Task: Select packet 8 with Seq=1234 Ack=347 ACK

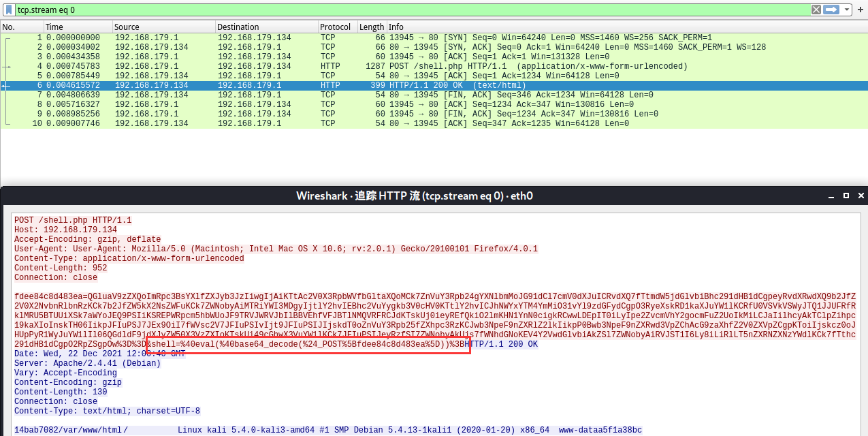Action: (434, 104)
